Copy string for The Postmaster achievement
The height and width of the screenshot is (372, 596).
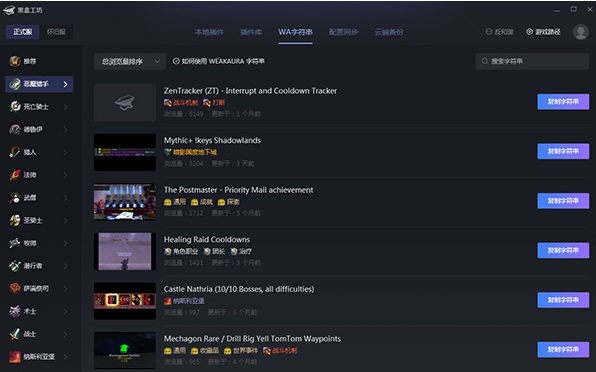[563, 201]
